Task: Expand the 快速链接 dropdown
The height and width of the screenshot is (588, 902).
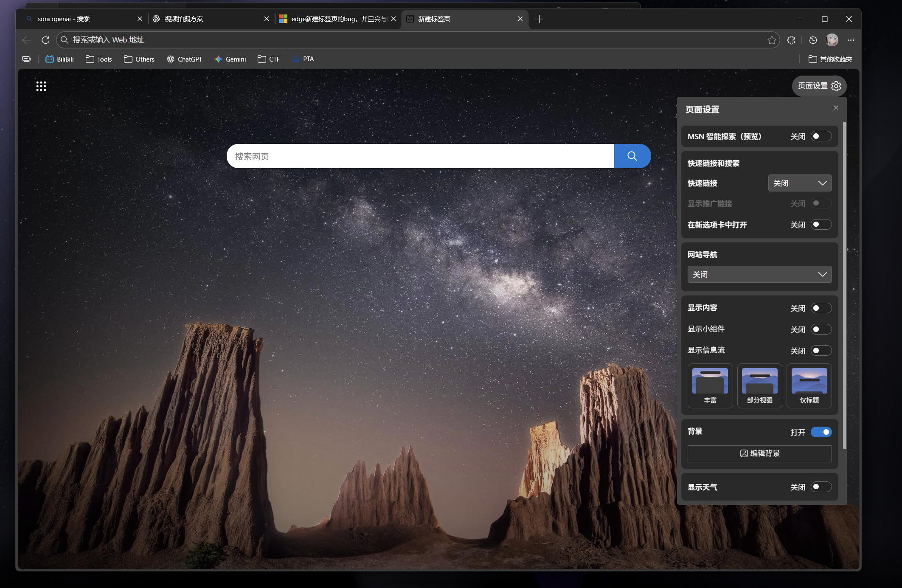Action: tap(800, 183)
